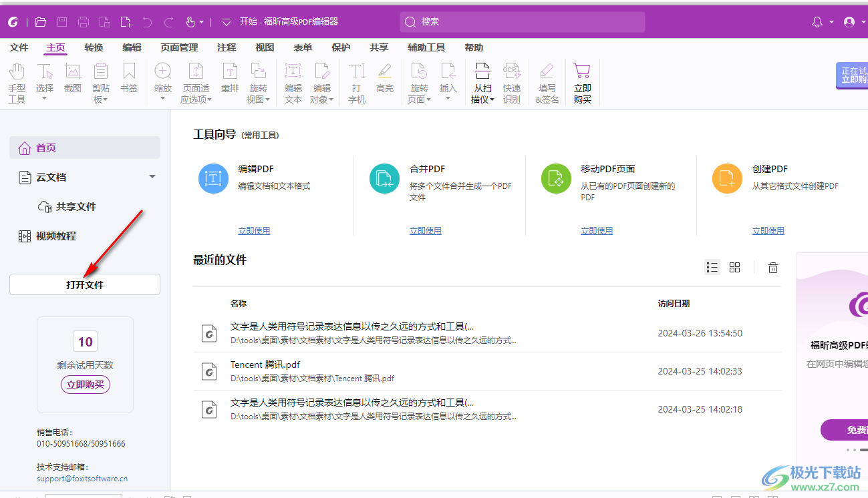Open the title bar hand tool dropdown arrow
Image resolution: width=868 pixels, height=498 pixels.
(x=201, y=22)
